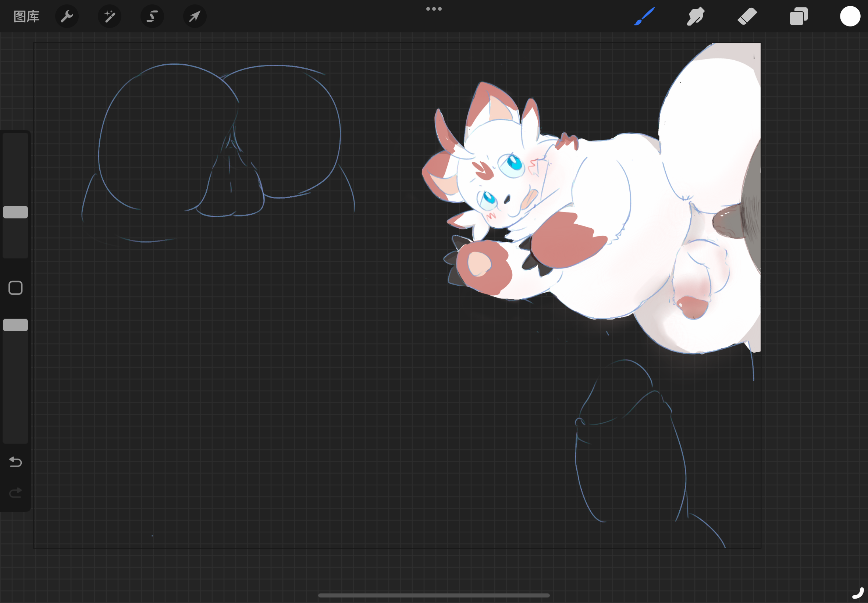Screen dimensions: 868x603
Task: Activate the Transform arrow tool
Action: pos(195,16)
